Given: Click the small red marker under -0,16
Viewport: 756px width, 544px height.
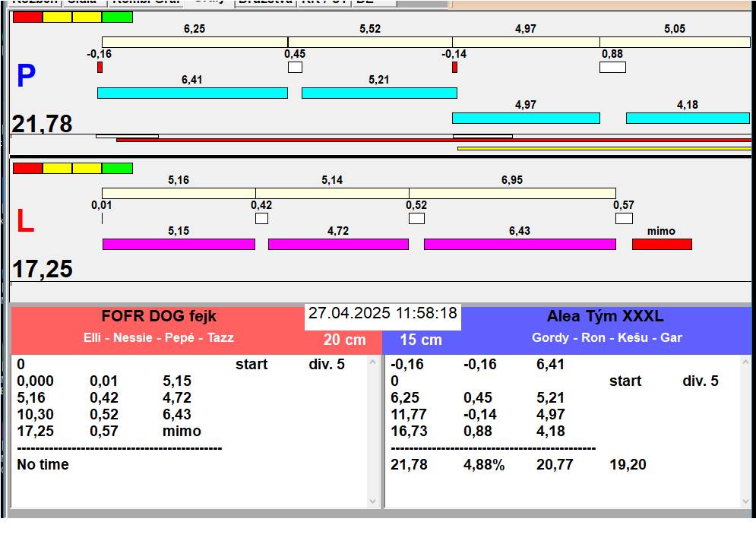Looking at the screenshot, I should pos(100,68).
